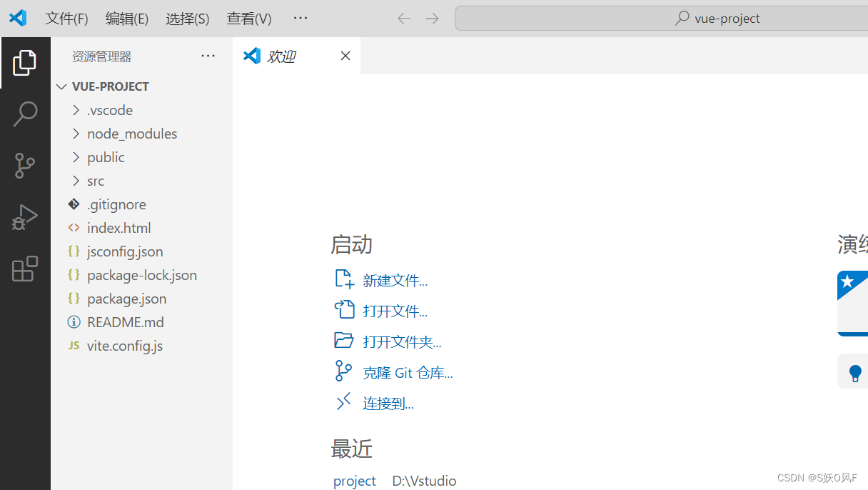The height and width of the screenshot is (490, 868).
Task: Open the 查看(V) menu
Action: tap(249, 19)
